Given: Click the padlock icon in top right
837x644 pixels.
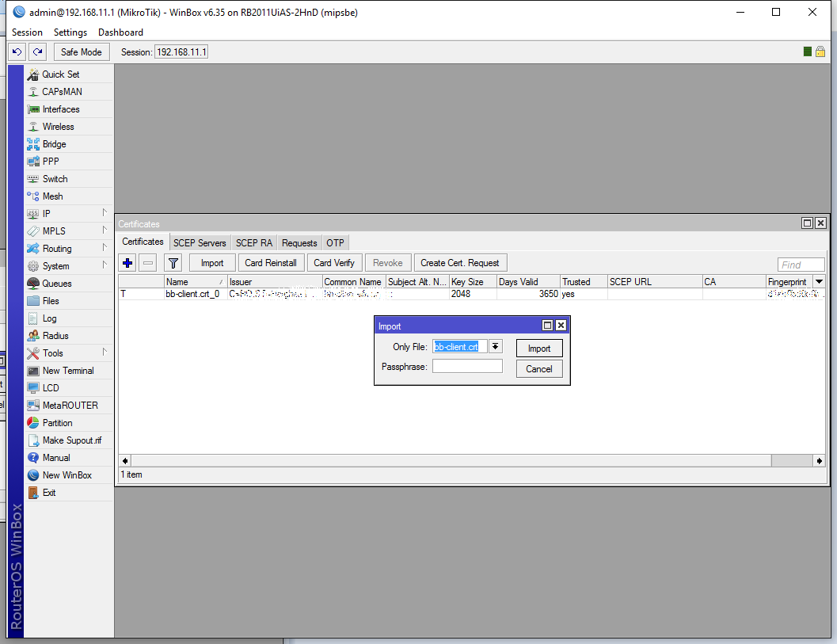Looking at the screenshot, I should pos(820,51).
